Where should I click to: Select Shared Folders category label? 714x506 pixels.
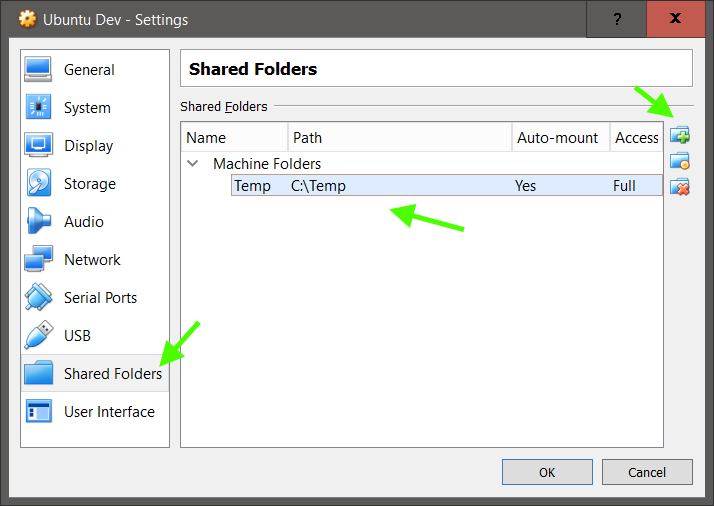[113, 373]
